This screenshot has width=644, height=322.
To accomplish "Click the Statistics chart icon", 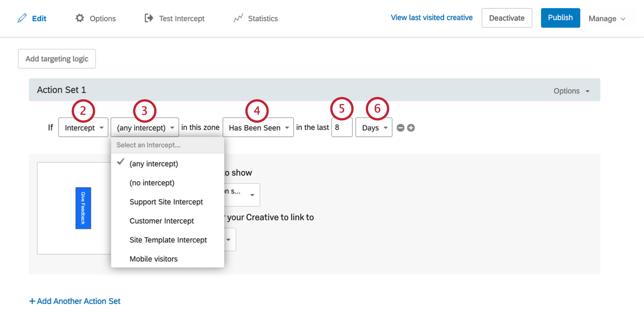I will pos(238,18).
